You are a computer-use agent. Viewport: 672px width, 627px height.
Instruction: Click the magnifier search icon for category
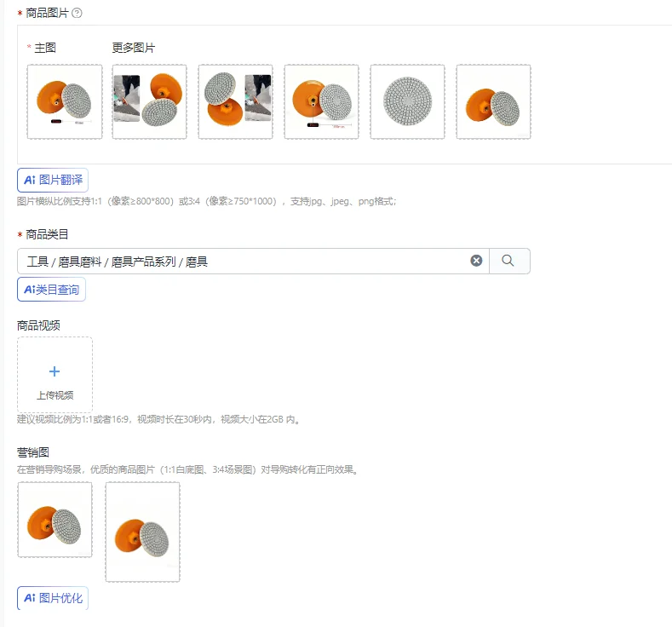click(x=508, y=261)
